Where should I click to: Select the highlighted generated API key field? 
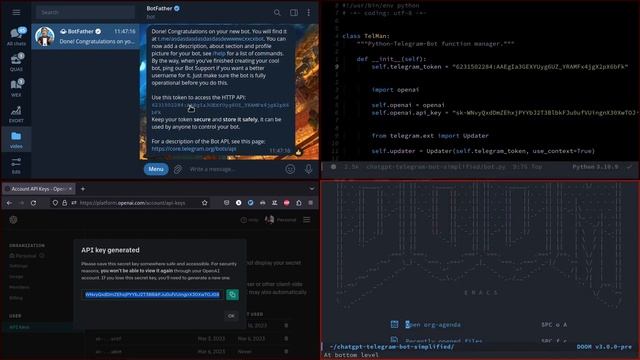pyautogui.click(x=152, y=294)
